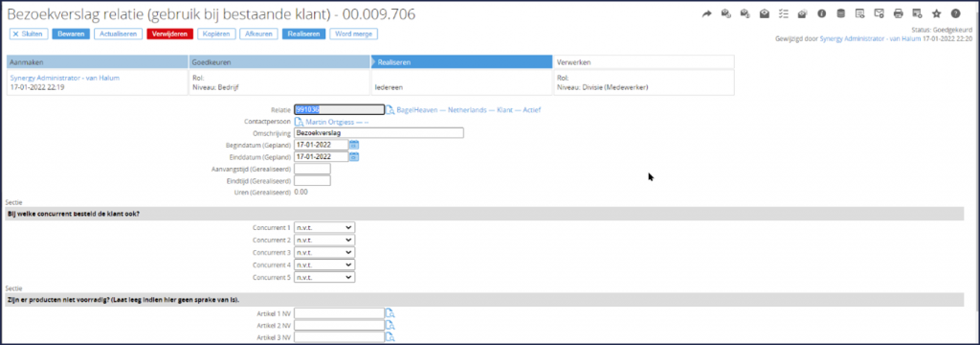The height and width of the screenshot is (345, 980).
Task: Click the forward arrow share icon
Action: click(x=707, y=13)
